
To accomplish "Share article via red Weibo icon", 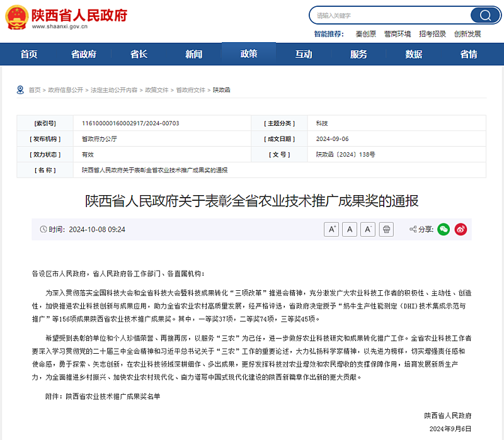I will point(461,229).
